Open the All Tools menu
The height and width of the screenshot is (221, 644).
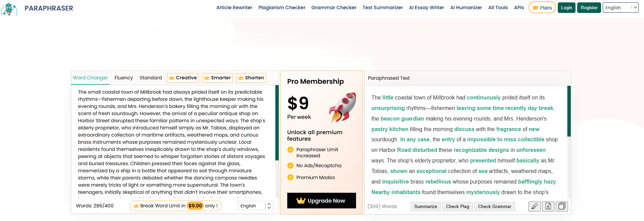498,7
